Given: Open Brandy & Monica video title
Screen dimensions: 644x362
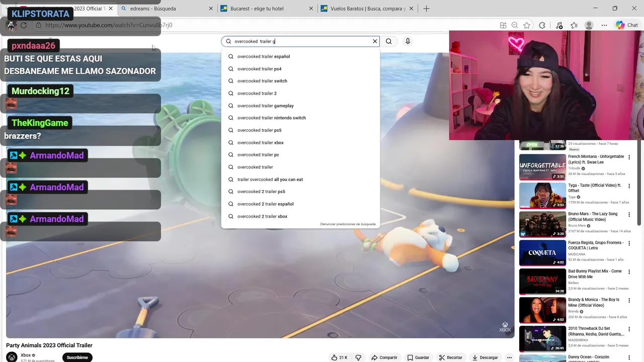Looking at the screenshot, I should click(x=594, y=302).
